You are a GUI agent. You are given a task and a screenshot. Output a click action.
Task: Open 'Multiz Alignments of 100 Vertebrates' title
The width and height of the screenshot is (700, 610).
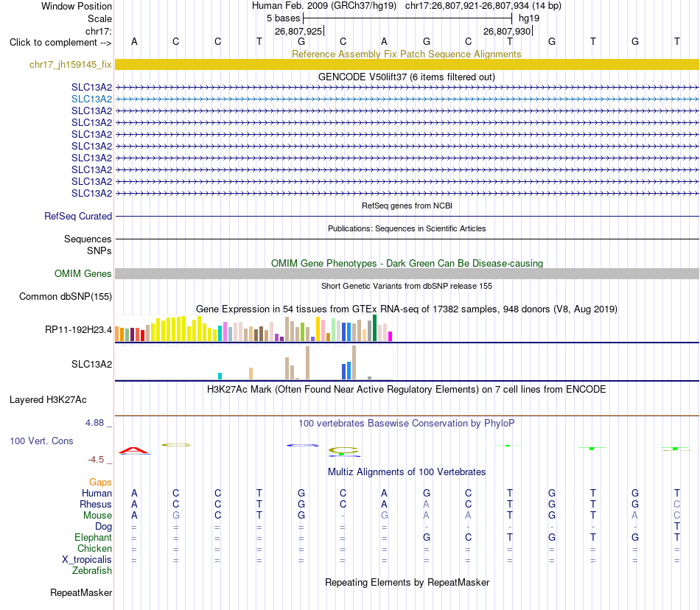(x=407, y=472)
